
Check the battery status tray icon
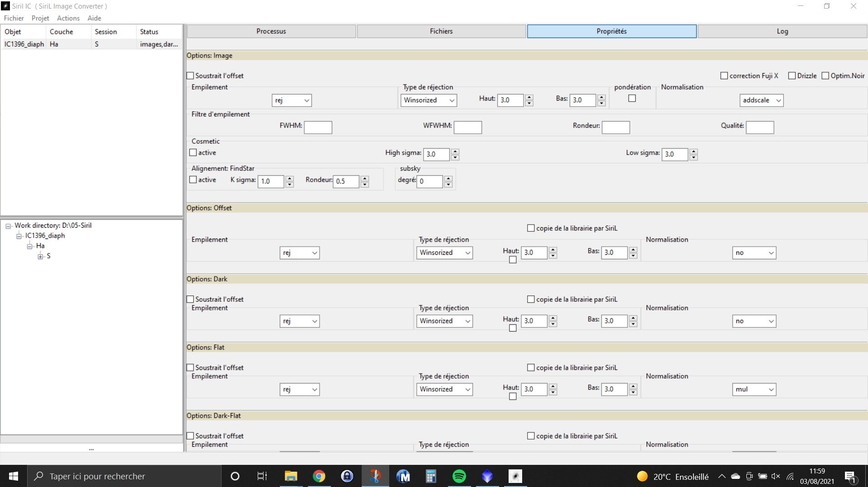pyautogui.click(x=763, y=476)
